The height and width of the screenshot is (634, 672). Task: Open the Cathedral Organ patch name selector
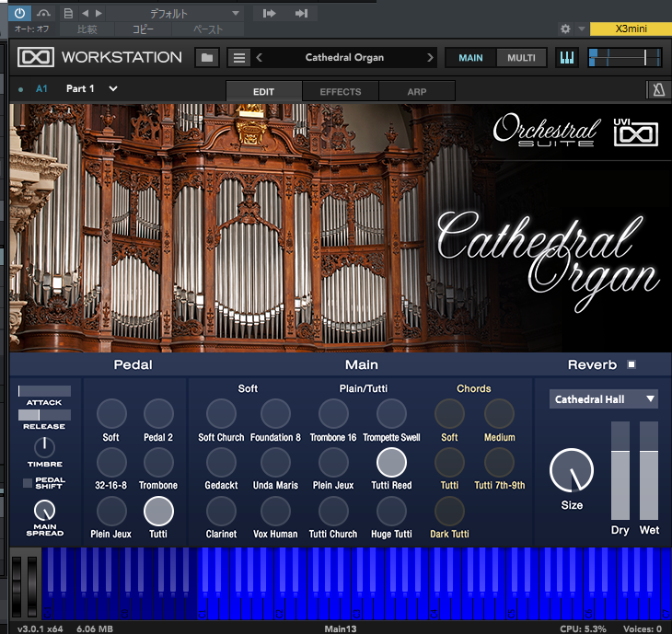[344, 57]
